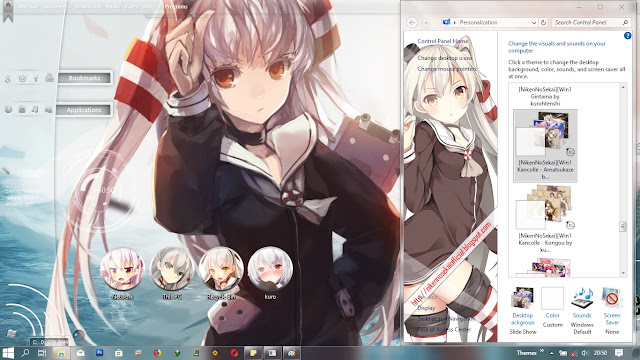Viewport: 640px width, 360px height.
Task: Open the Opera browser taskbar icon
Action: 234,353
